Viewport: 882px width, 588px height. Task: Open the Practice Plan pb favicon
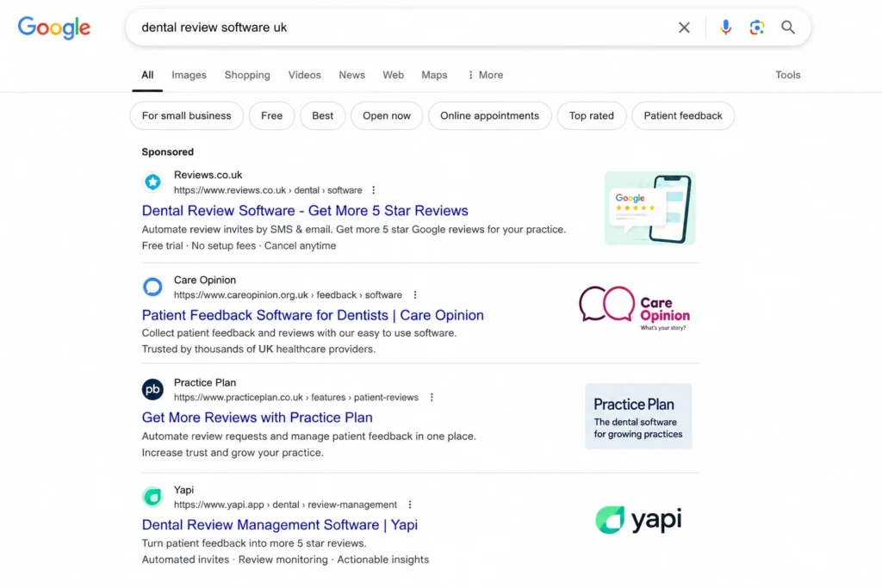click(x=152, y=389)
